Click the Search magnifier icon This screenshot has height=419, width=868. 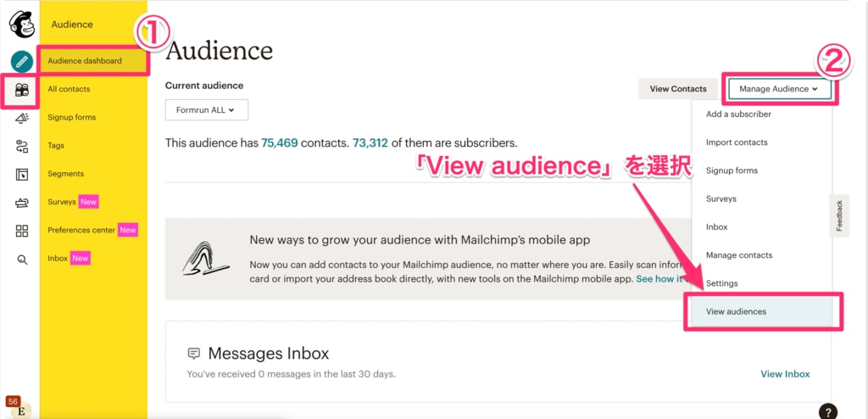click(22, 260)
